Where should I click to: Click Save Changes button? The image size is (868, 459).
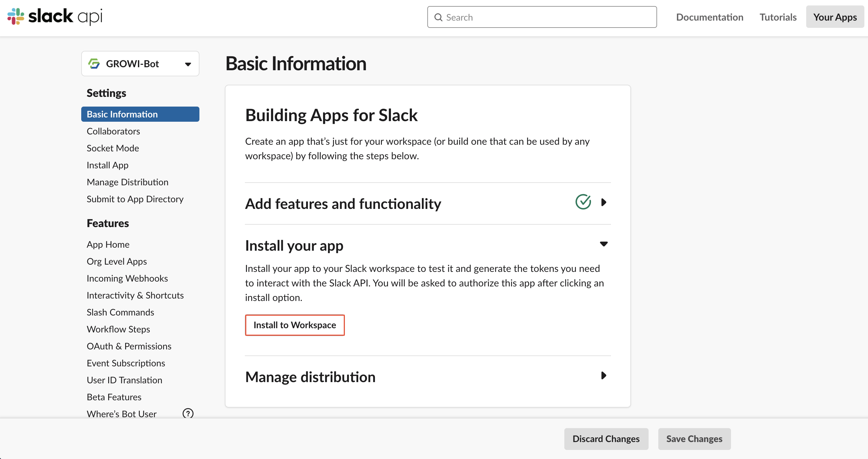pyautogui.click(x=694, y=439)
